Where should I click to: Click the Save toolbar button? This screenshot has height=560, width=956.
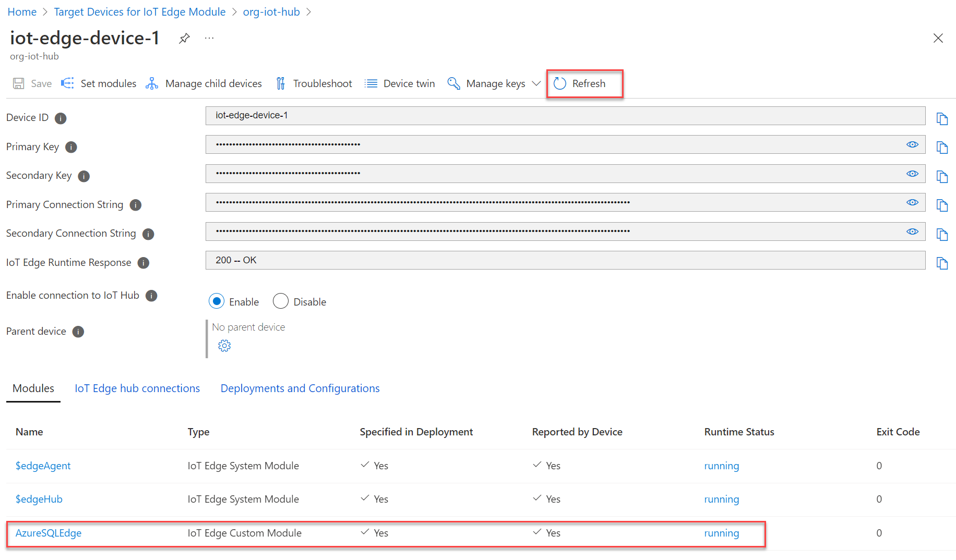[x=32, y=83]
